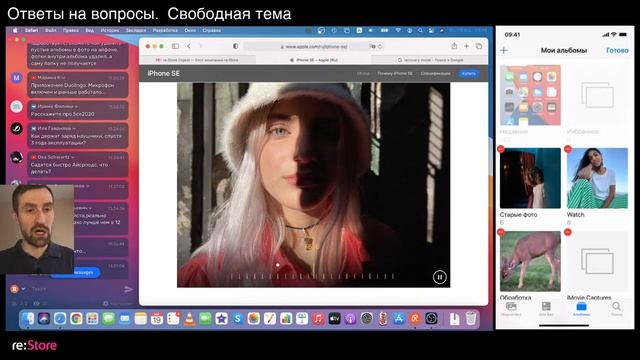Open Keynote app in the Dock
The image size is (640, 360).
click(302, 319)
